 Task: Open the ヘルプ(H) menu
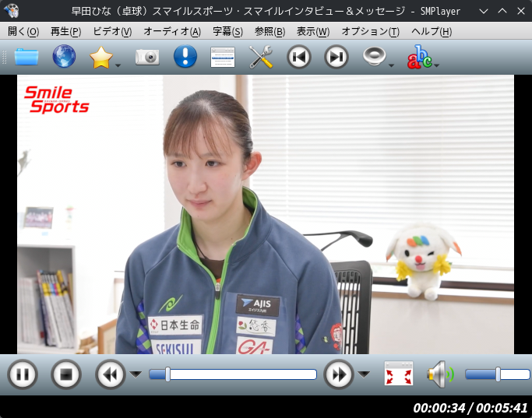pyautogui.click(x=432, y=32)
